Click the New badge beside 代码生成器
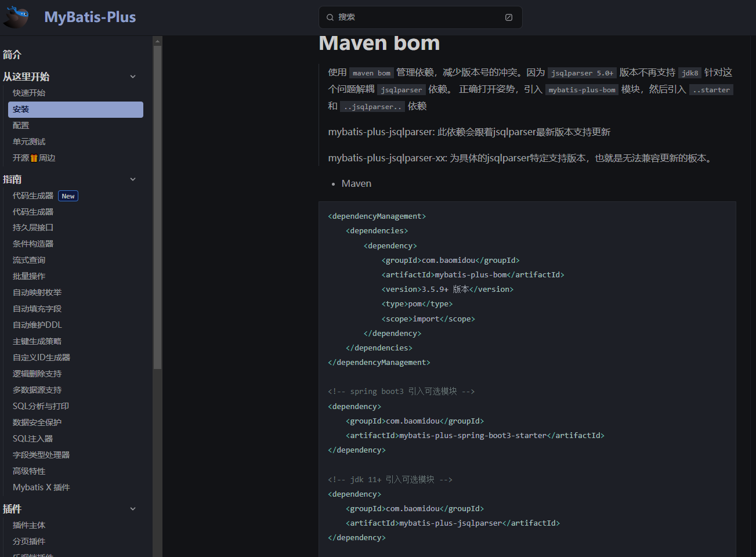This screenshot has width=756, height=557. (68, 196)
